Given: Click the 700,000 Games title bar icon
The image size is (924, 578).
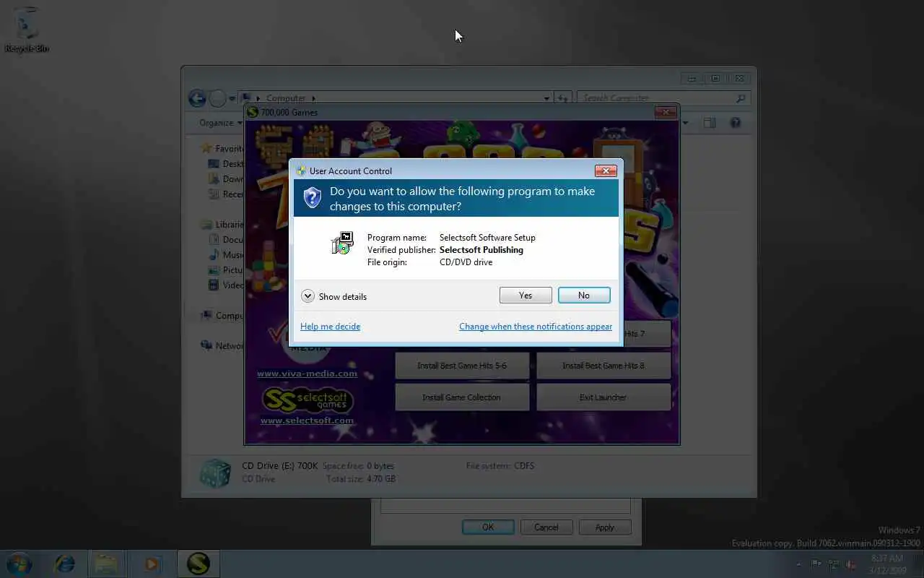Looking at the screenshot, I should click(x=253, y=112).
